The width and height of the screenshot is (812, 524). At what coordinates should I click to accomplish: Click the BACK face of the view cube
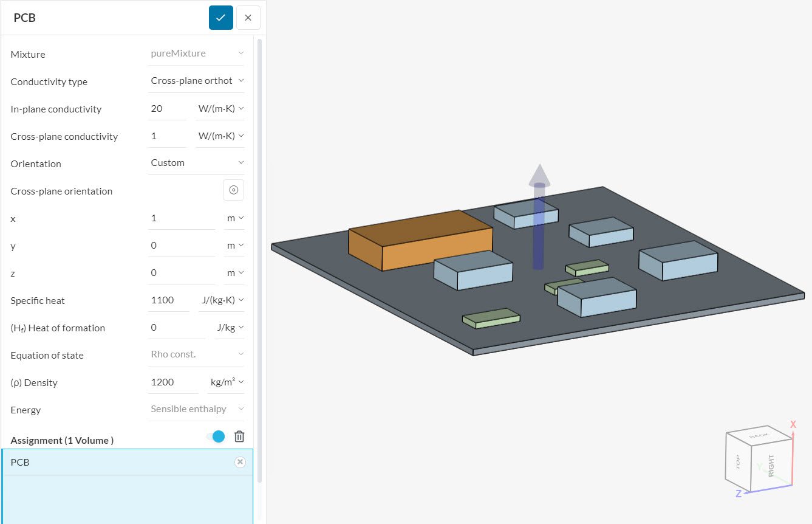coord(759,435)
